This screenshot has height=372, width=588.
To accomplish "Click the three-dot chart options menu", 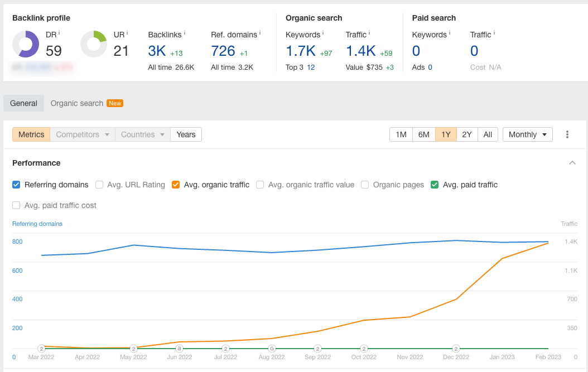I will (567, 134).
